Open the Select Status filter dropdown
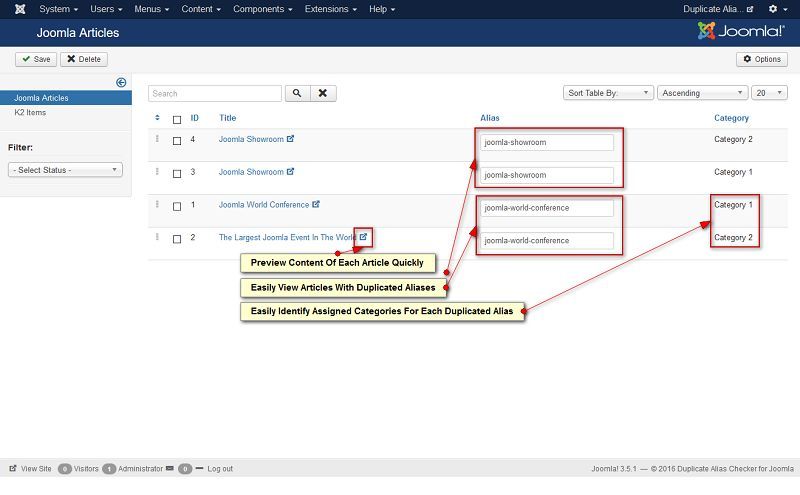This screenshot has height=495, width=800. 65,170
